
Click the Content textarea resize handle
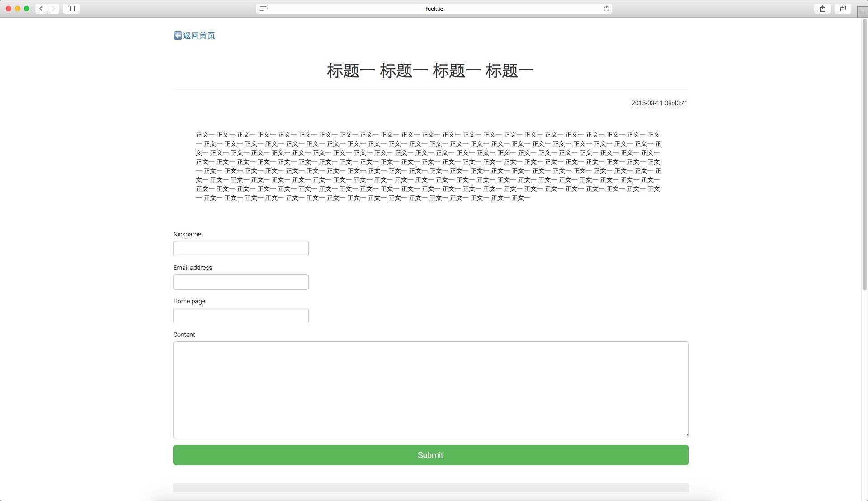(685, 435)
